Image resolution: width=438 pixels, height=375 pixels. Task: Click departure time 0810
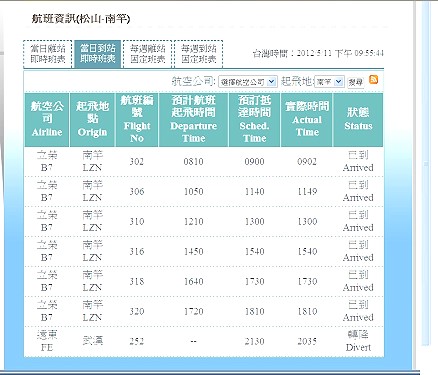(193, 162)
